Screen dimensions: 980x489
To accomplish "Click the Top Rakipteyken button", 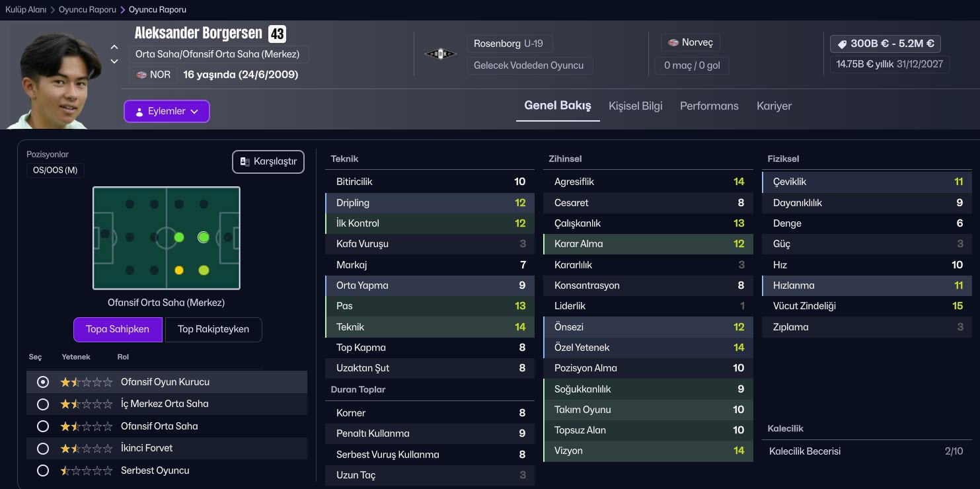I will [x=213, y=329].
